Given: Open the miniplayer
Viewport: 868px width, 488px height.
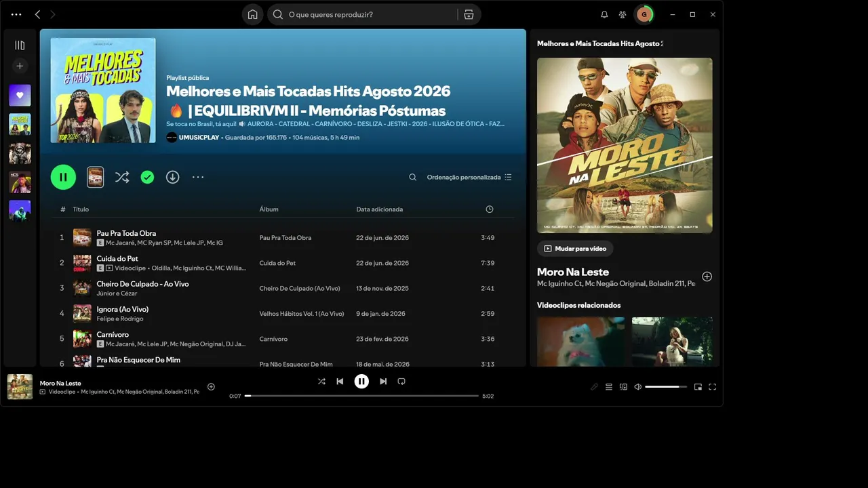Looking at the screenshot, I should click(698, 387).
